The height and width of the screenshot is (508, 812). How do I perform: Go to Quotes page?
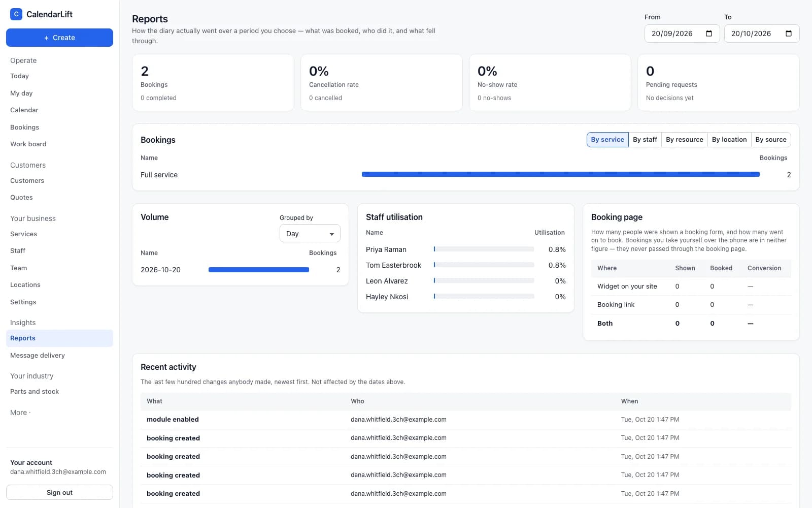coord(59,198)
